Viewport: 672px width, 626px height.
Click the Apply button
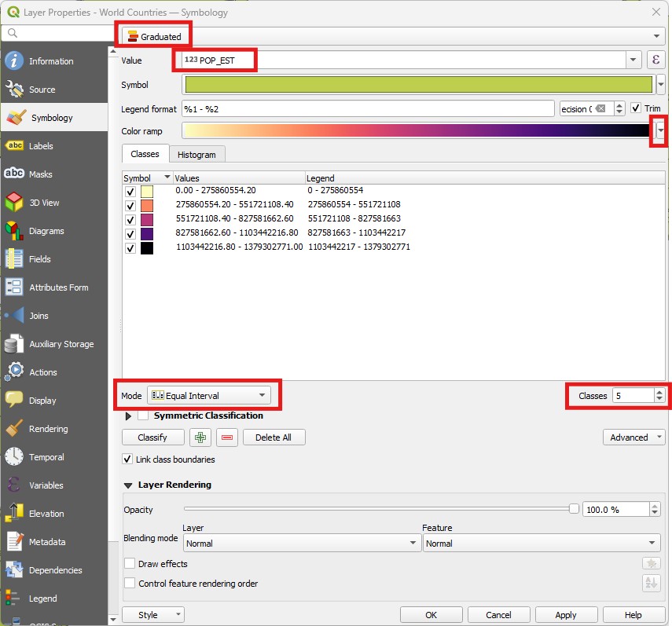(x=566, y=615)
